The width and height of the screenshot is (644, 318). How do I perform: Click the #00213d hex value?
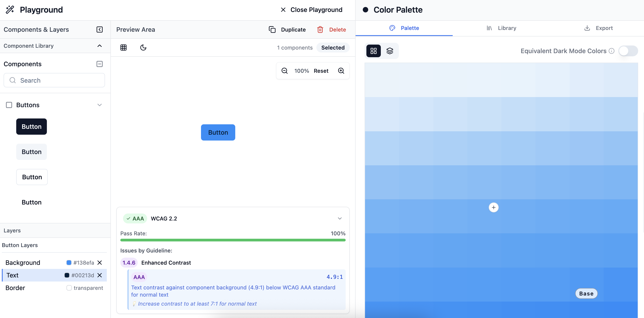click(83, 275)
